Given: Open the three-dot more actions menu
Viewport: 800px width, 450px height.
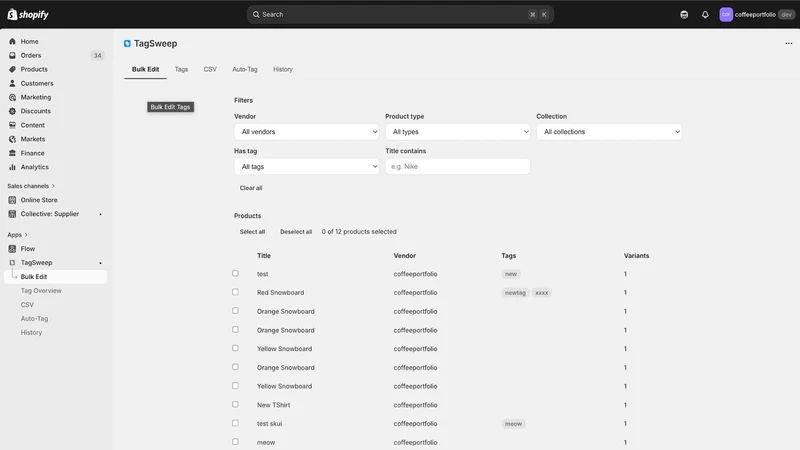Looking at the screenshot, I should [789, 43].
